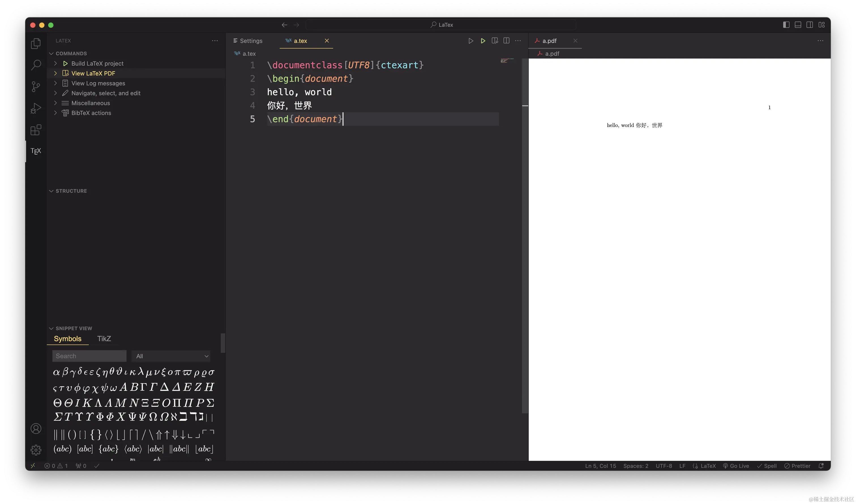Screen dimensions: 856x504
Task: Toggle the Prettier formatter in the status bar
Action: point(797,466)
